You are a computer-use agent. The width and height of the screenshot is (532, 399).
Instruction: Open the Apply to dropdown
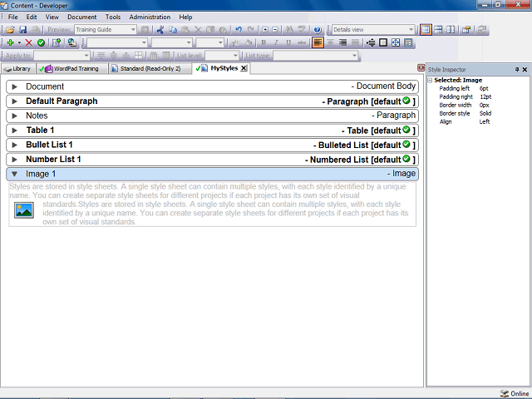(86, 56)
